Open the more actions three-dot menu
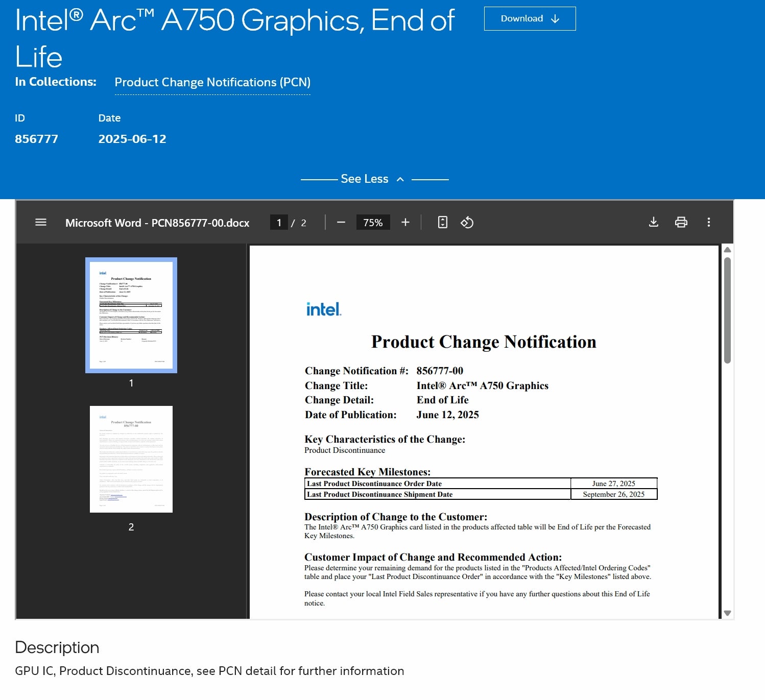 coord(708,223)
